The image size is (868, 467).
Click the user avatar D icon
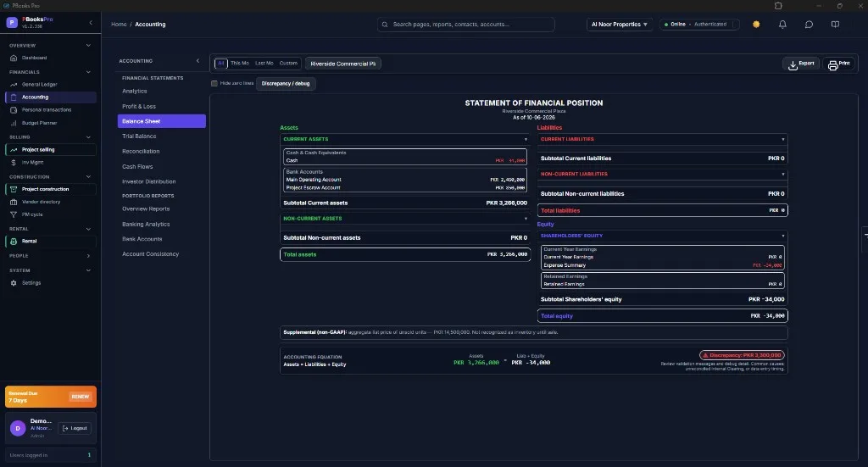18,428
